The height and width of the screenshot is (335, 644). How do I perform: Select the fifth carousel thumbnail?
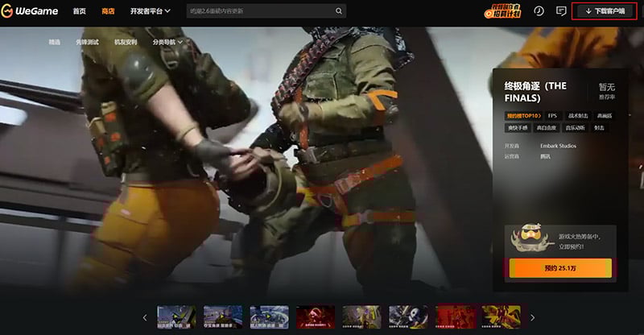point(361,317)
